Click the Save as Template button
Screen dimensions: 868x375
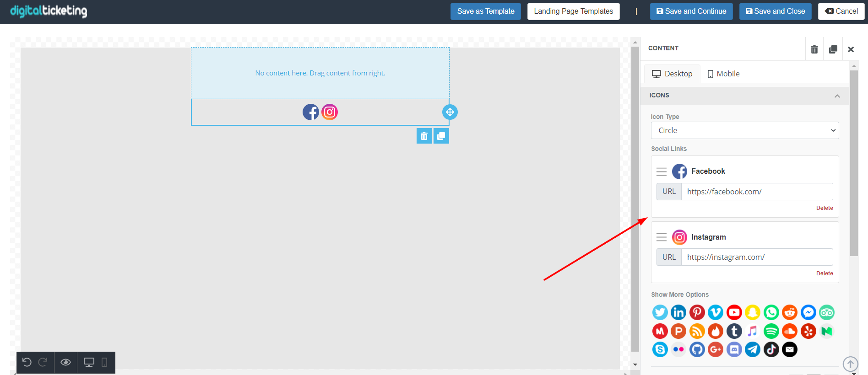point(486,11)
